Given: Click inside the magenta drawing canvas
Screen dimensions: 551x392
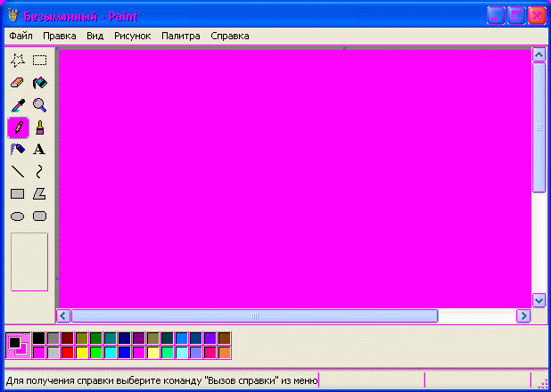Looking at the screenshot, I should pos(294,179).
